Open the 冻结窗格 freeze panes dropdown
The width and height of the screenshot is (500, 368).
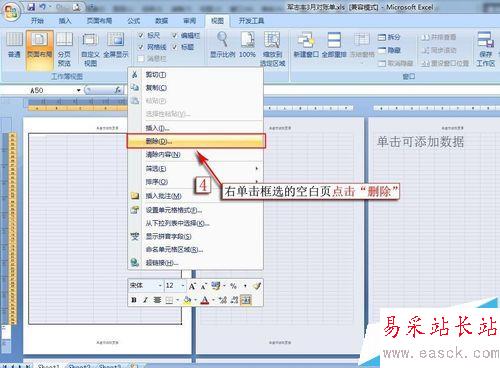[362, 45]
